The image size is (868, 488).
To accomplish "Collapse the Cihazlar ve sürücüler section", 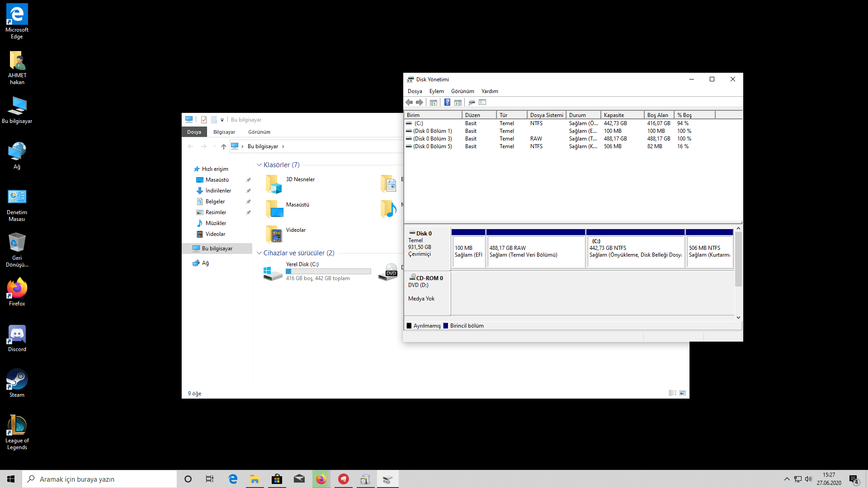I will point(259,253).
